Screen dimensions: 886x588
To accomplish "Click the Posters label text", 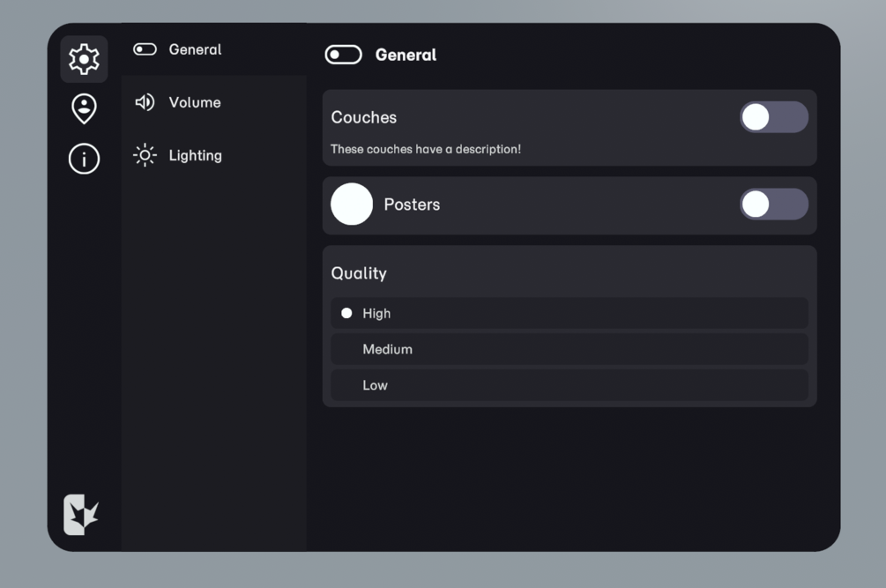I will coord(412,205).
